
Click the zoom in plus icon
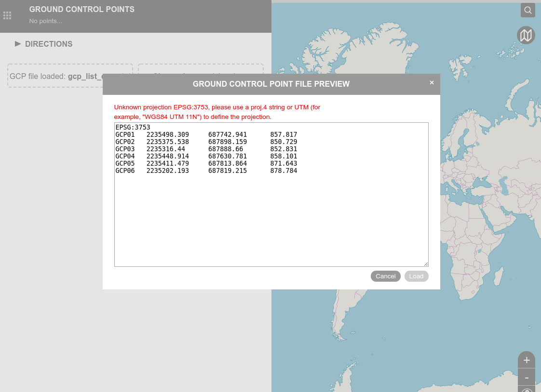coord(526,359)
